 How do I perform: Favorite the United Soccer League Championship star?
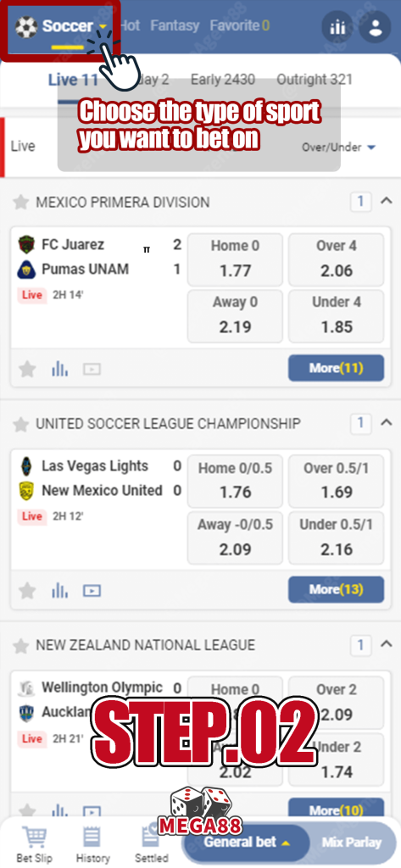click(x=20, y=425)
